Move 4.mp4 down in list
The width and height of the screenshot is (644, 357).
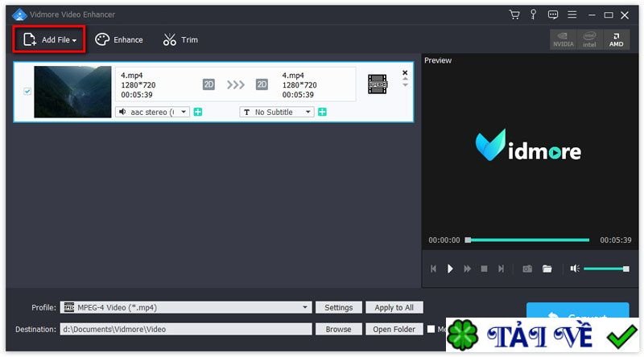coord(405,84)
